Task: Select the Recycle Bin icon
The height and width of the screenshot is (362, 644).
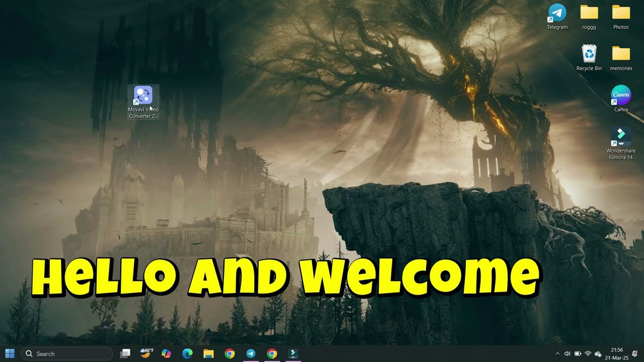Action: (589, 58)
